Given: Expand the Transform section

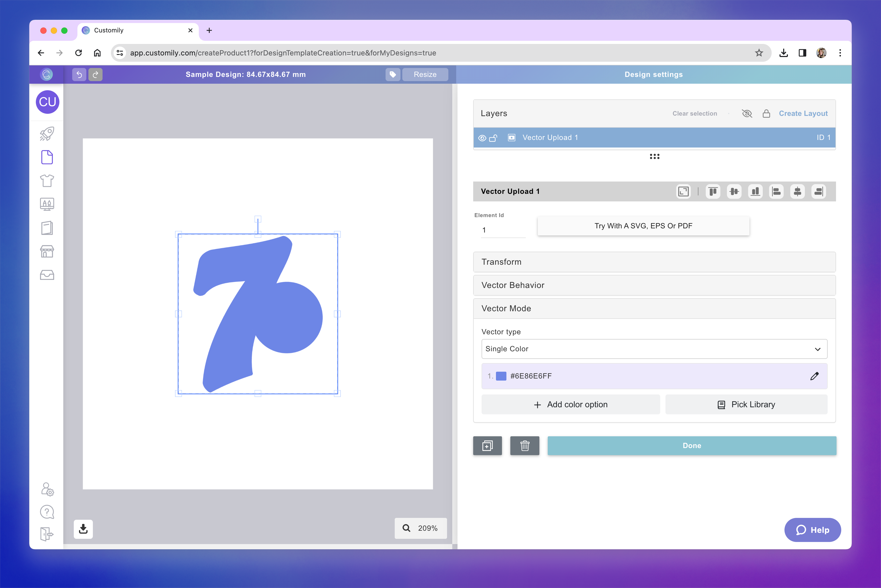Looking at the screenshot, I should tap(654, 262).
